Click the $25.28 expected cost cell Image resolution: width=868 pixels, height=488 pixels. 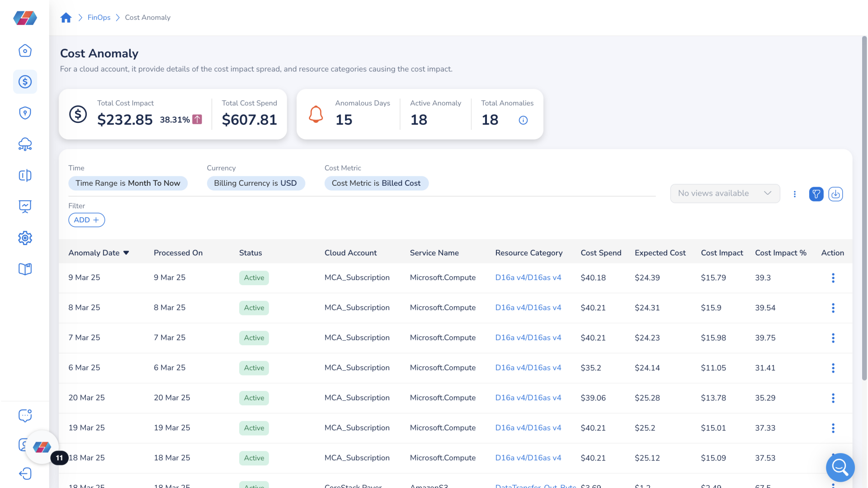coord(647,398)
